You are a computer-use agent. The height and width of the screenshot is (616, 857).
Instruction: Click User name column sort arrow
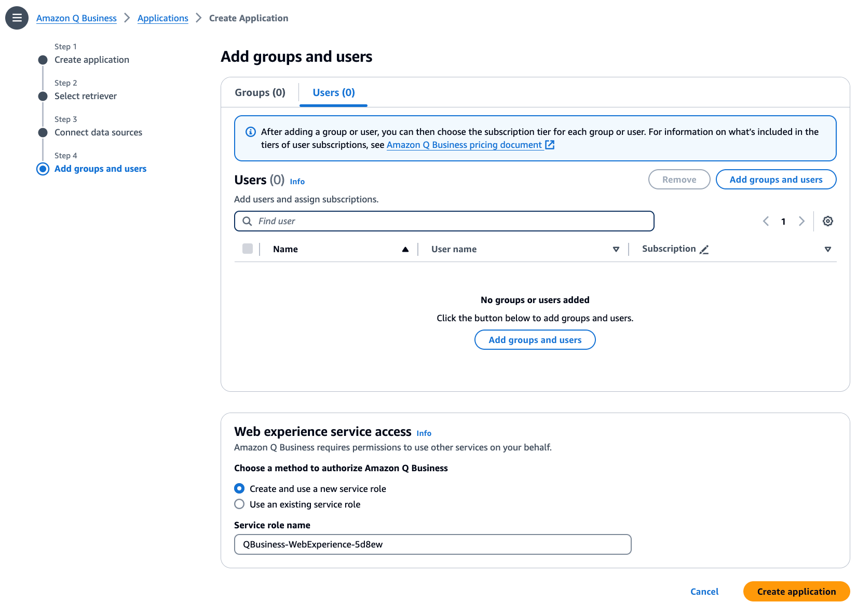(616, 250)
